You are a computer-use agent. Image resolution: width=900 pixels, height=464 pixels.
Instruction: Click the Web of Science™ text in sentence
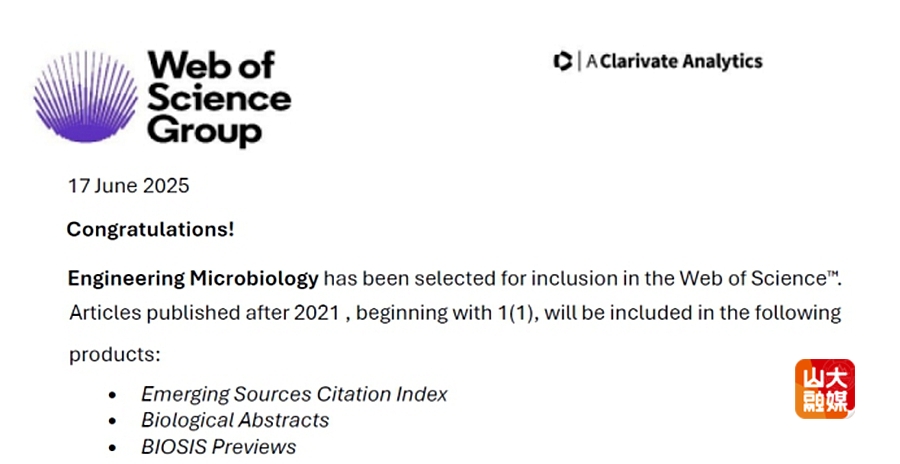point(759,279)
